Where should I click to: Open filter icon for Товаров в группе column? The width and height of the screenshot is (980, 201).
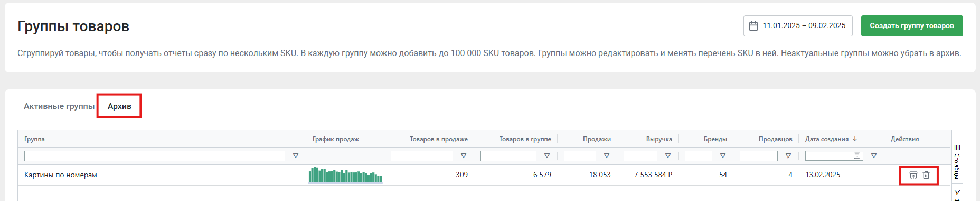(547, 156)
